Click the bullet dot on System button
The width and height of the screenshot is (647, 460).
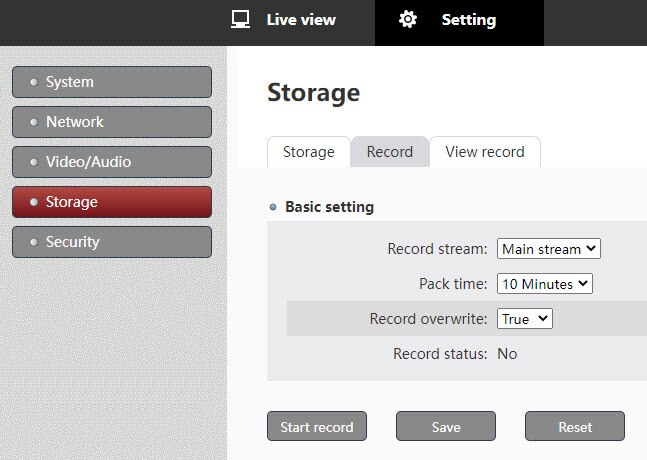point(34,82)
